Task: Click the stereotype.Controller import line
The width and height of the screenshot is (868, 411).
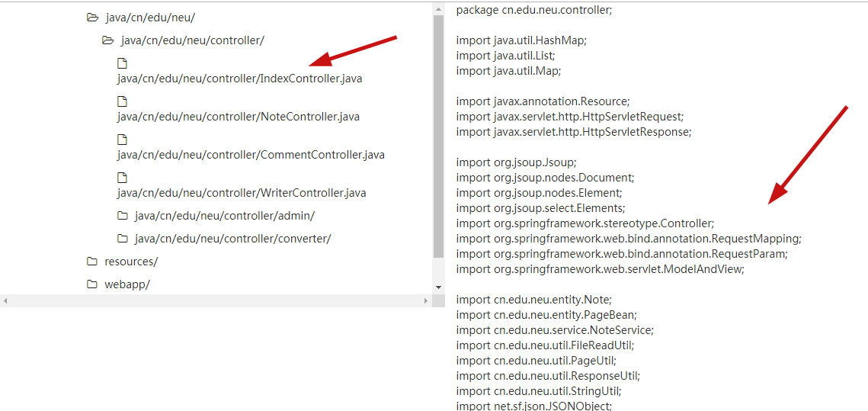Action: pyautogui.click(x=586, y=223)
